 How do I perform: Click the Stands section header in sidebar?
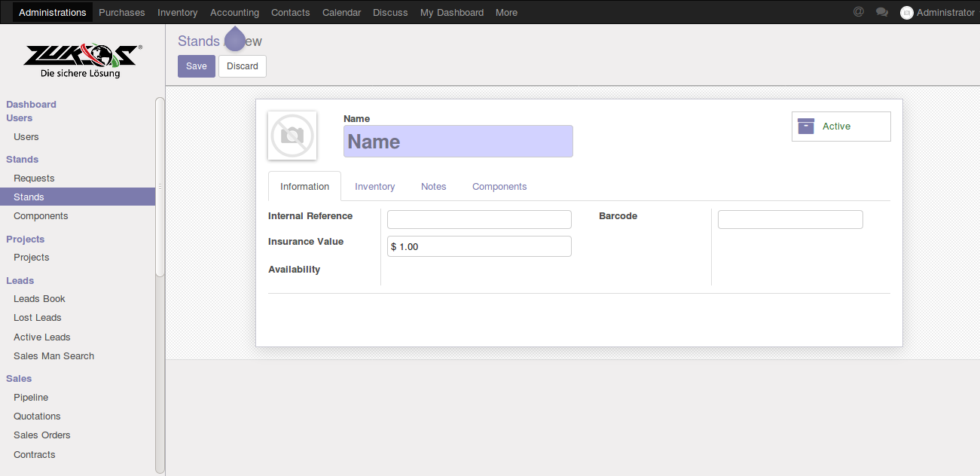[23, 160]
